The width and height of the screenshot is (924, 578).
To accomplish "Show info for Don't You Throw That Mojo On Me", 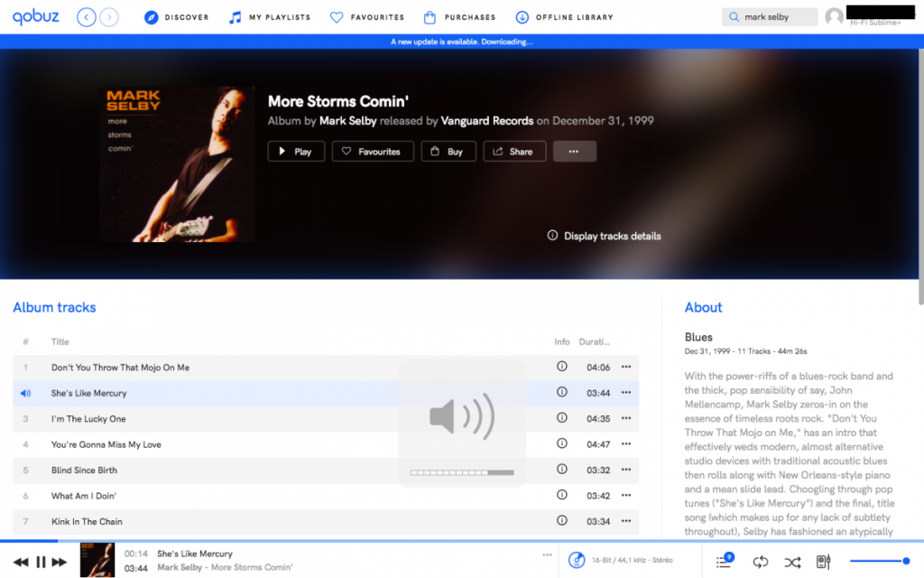I will tap(561, 367).
